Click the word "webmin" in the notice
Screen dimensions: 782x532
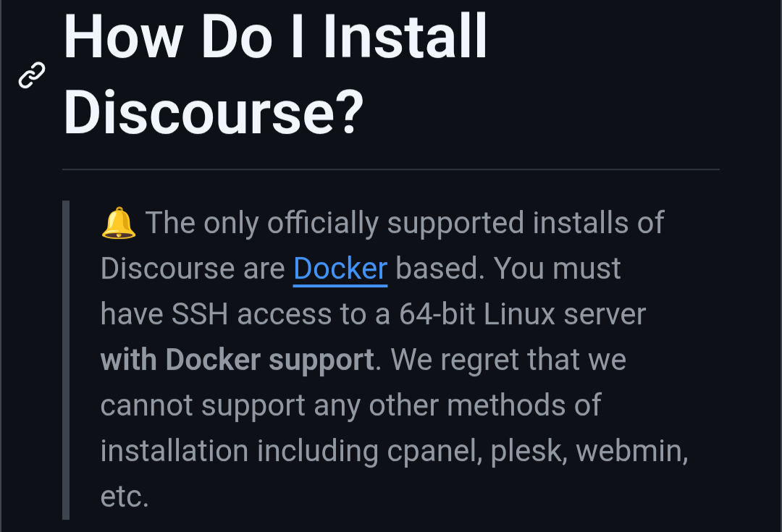631,451
